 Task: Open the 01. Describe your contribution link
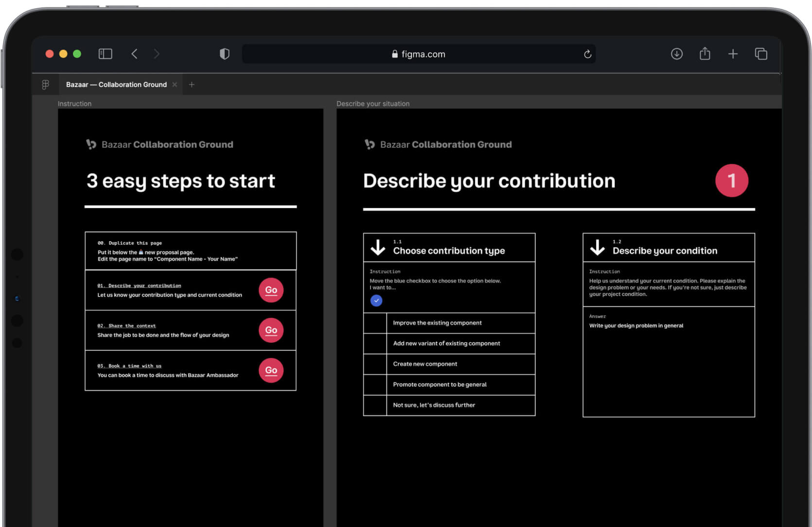point(139,285)
